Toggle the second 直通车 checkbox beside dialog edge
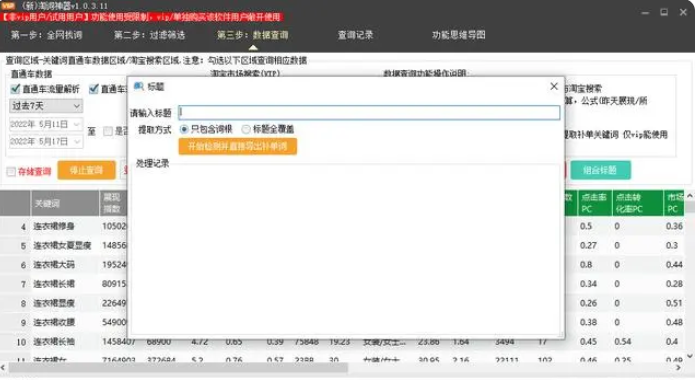Viewport: 695px width, 380px height. click(94, 89)
